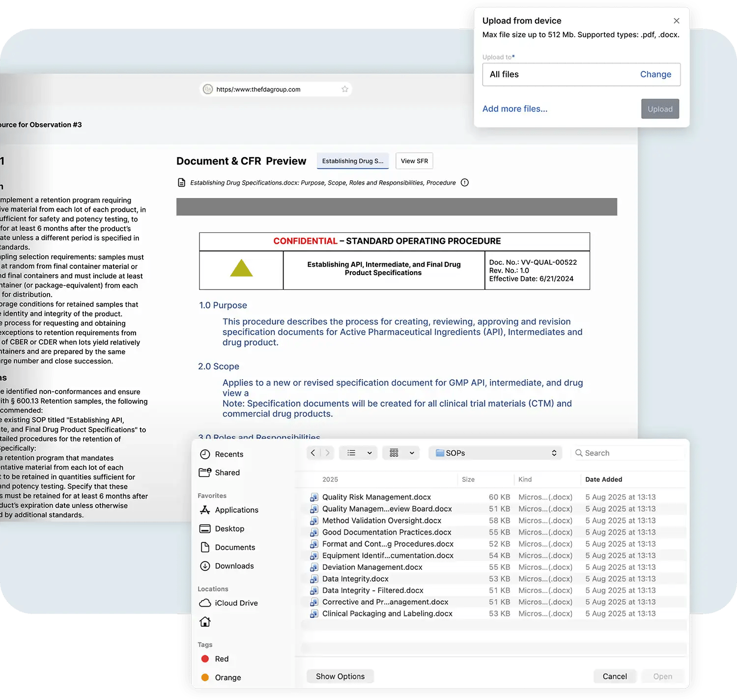Switch to the View SFR tab
Viewport: 737px width, 700px height.
pos(414,161)
